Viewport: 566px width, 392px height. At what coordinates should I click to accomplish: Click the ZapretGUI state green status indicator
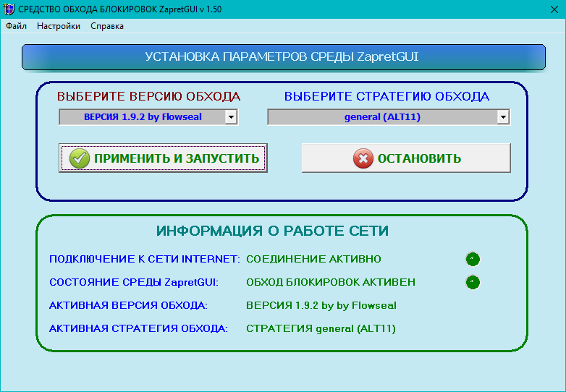[473, 282]
